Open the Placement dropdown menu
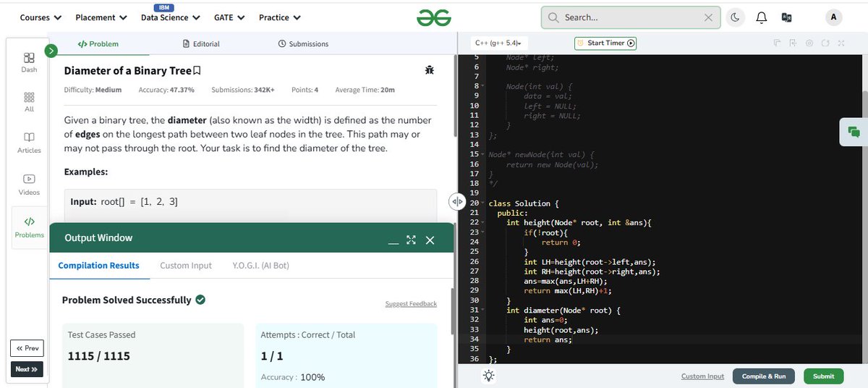The height and width of the screenshot is (388, 868). 101,17
